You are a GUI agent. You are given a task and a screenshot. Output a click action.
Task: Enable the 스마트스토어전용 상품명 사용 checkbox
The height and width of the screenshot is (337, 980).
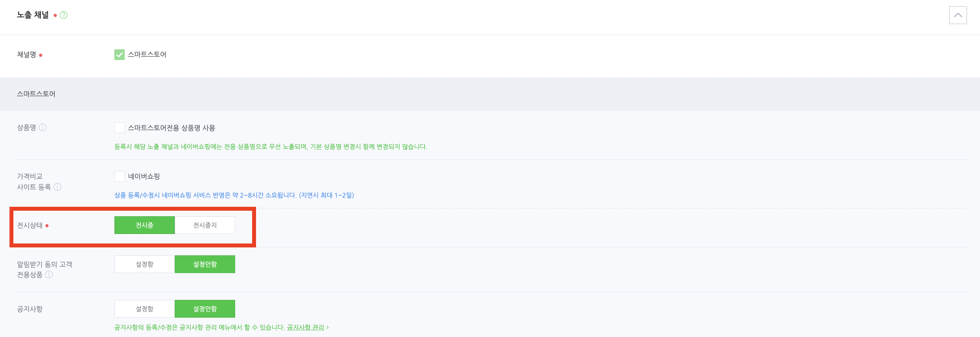tap(119, 127)
